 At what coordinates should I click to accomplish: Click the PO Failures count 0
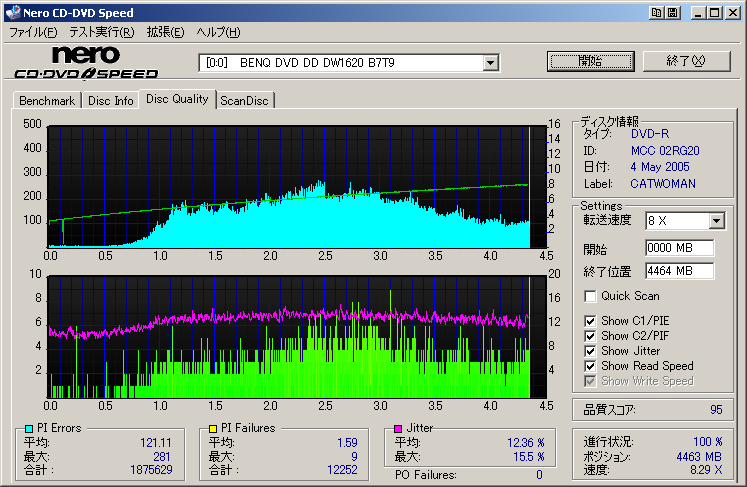(539, 475)
